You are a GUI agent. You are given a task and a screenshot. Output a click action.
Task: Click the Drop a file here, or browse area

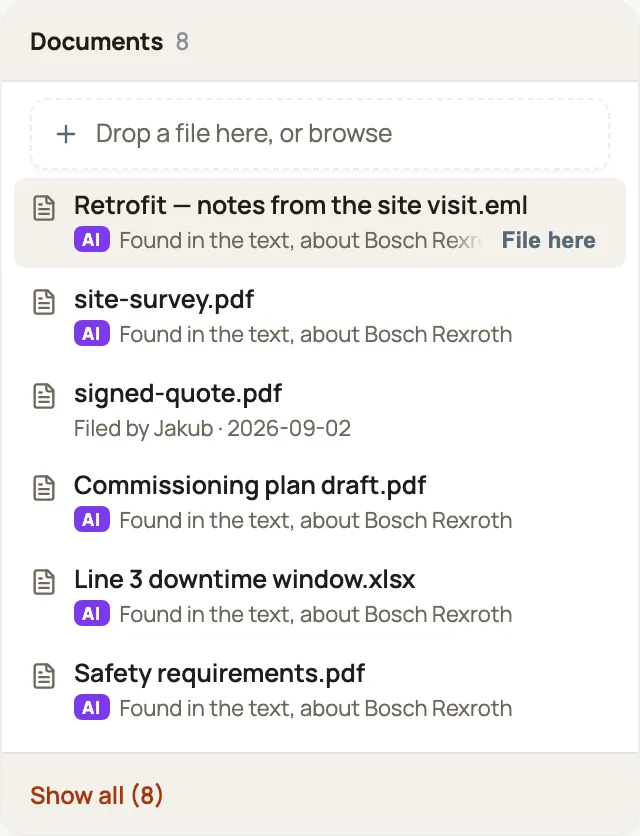pyautogui.click(x=319, y=134)
